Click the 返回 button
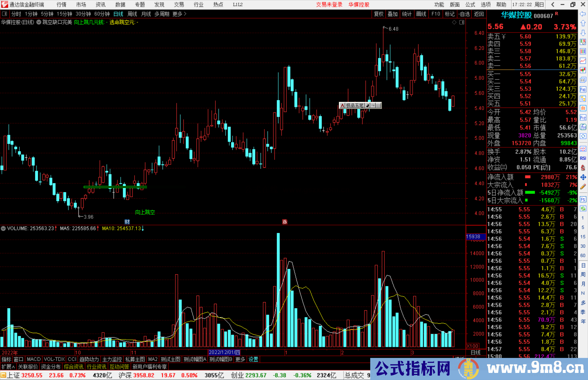 tap(479, 14)
